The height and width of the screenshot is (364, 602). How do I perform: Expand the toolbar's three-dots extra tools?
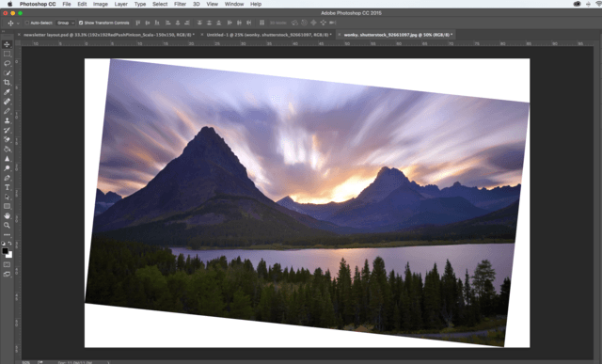(7, 234)
